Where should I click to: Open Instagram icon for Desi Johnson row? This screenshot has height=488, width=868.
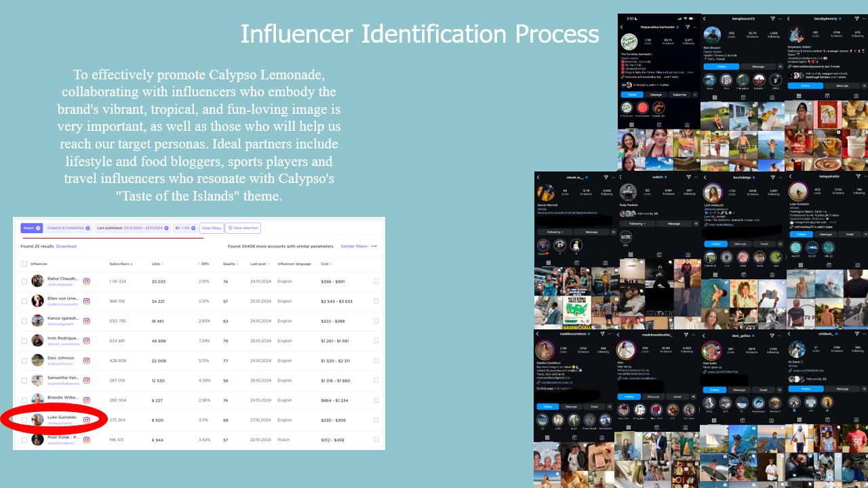coord(86,361)
